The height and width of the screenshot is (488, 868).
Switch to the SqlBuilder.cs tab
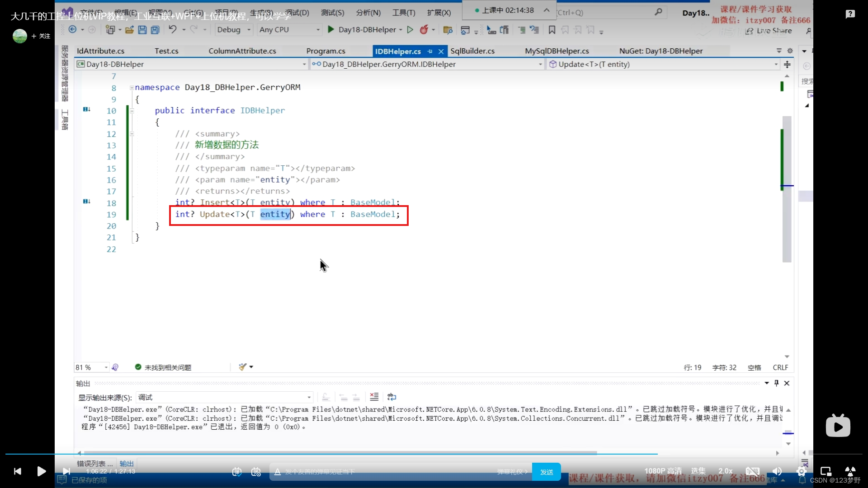472,51
